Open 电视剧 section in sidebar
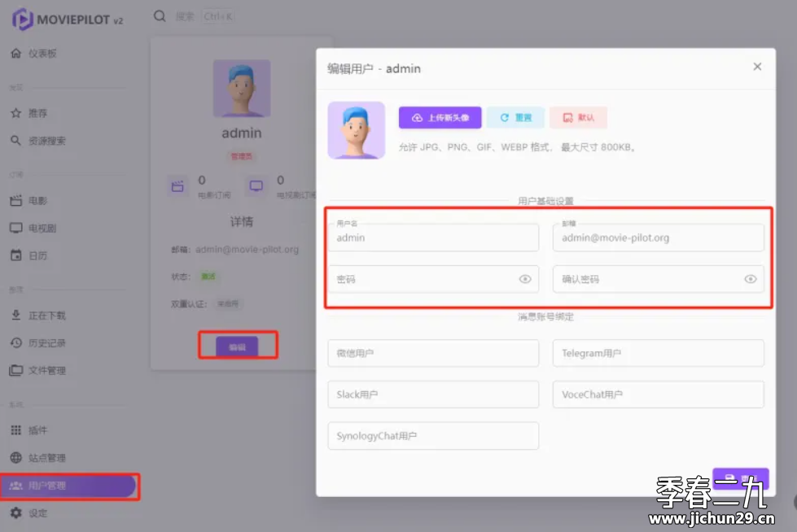797x532 pixels. coord(42,229)
